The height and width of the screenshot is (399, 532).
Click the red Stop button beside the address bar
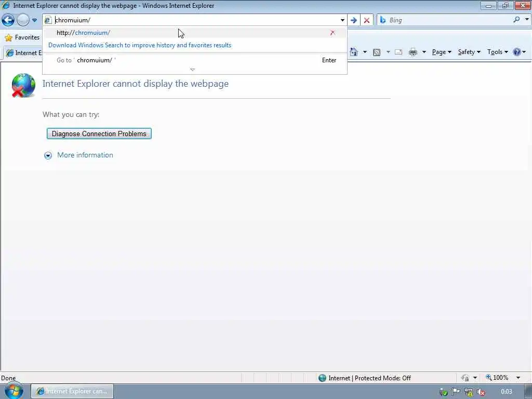[x=366, y=20]
